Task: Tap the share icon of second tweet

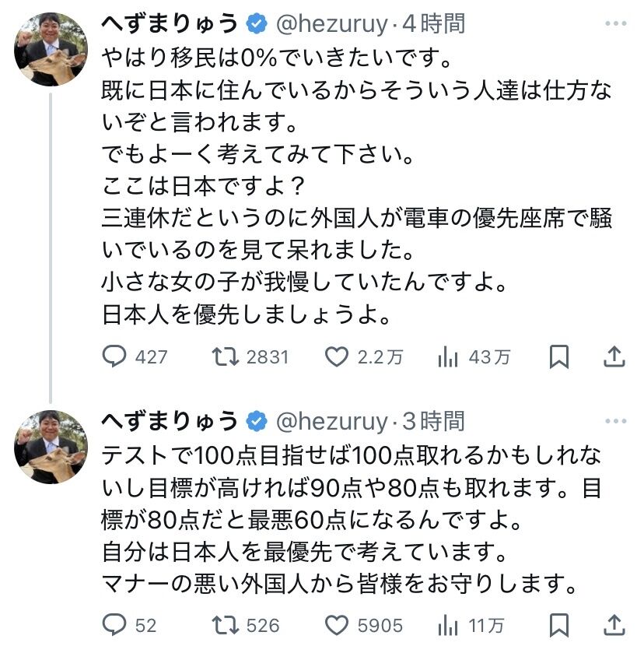Action: tap(614, 625)
